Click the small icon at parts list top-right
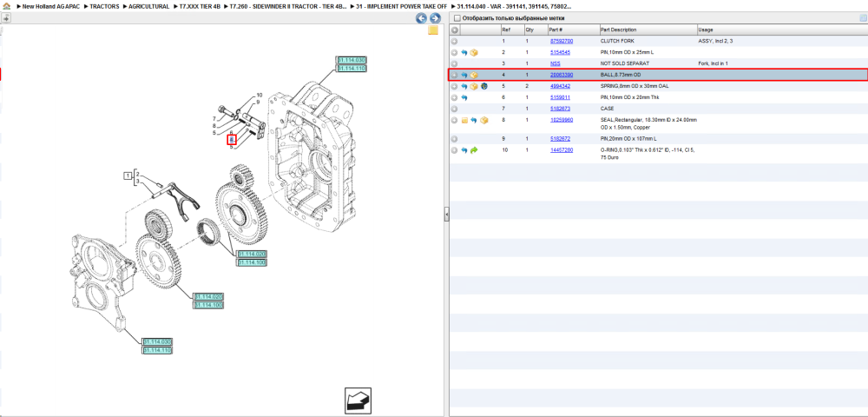 coord(863,18)
